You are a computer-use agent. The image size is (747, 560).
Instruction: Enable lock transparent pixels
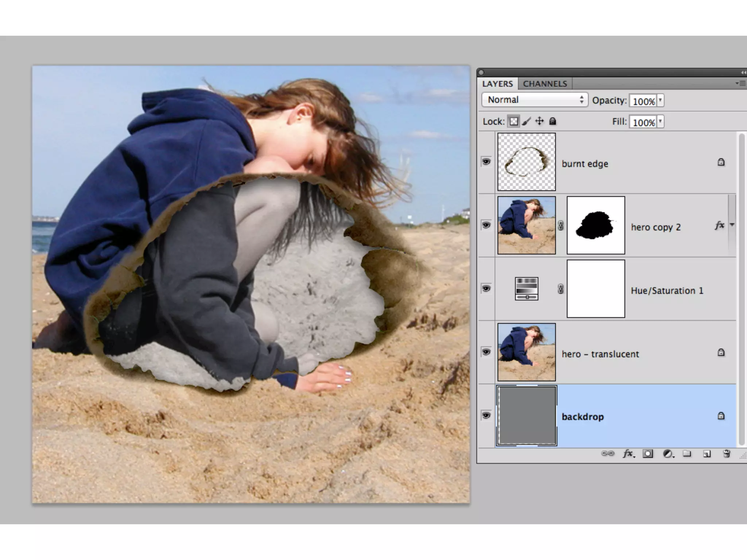pos(514,121)
